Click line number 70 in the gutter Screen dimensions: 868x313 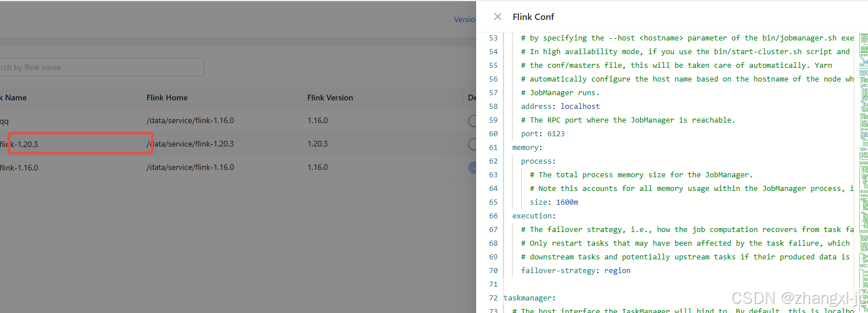click(493, 270)
